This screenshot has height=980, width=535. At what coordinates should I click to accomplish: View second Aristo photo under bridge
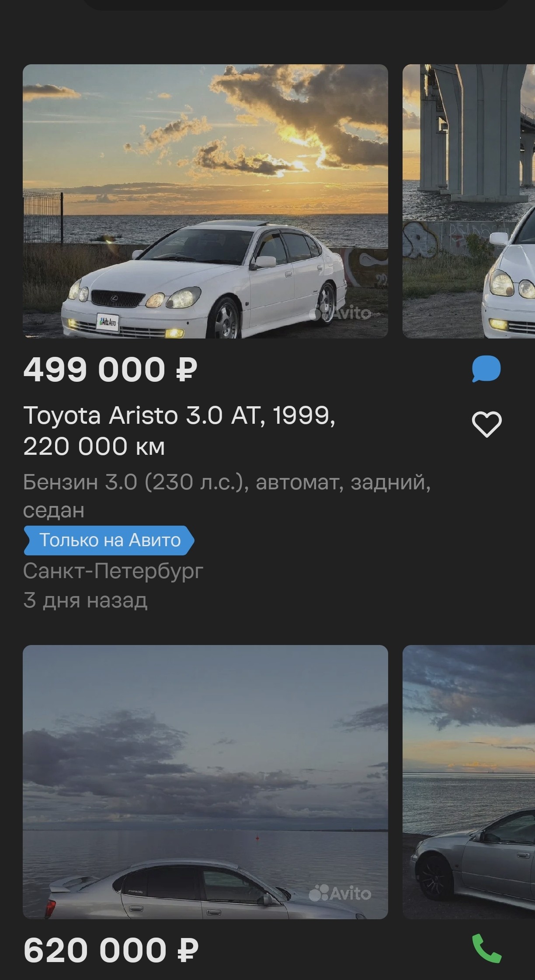(x=469, y=201)
